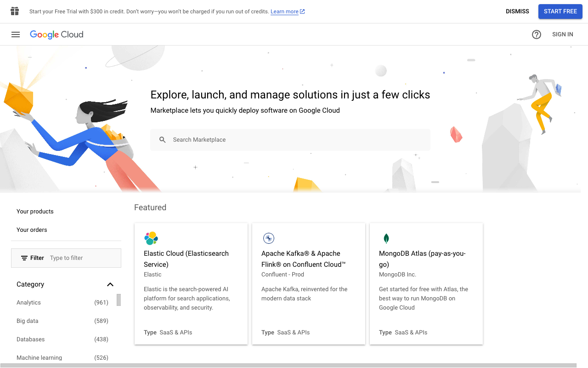
Task: Click the Search Marketplace magnifier icon
Action: tap(162, 140)
